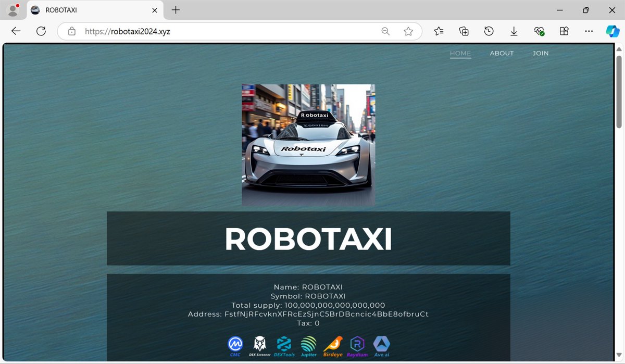Select the Jupiter exchange icon
The width and height of the screenshot is (625, 364).
(x=308, y=345)
